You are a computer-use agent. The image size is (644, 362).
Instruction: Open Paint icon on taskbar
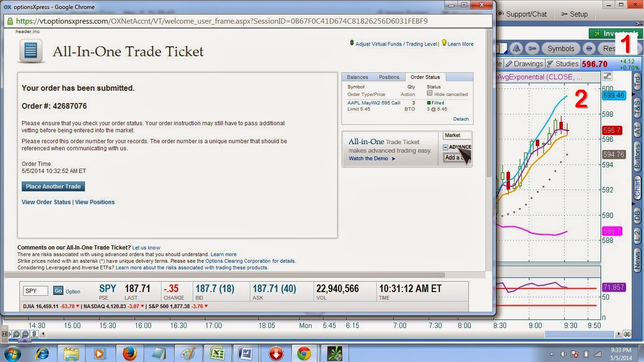click(187, 353)
